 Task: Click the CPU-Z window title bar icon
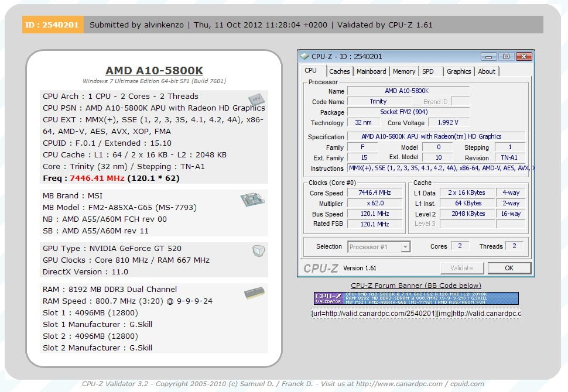(304, 57)
